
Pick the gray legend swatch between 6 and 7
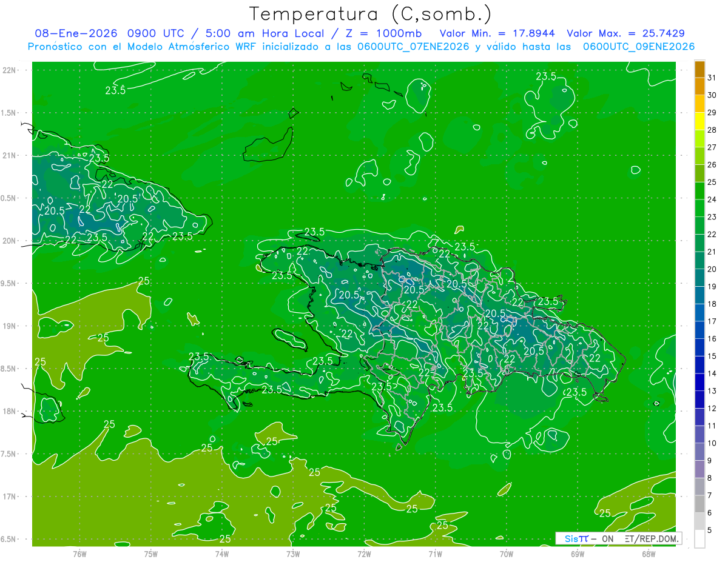pos(699,504)
